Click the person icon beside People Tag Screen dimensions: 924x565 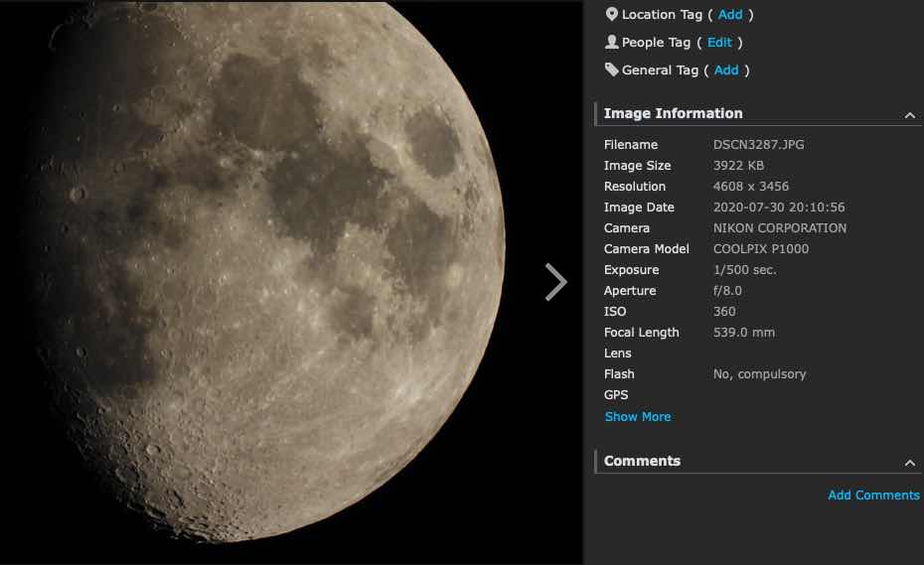(612, 42)
